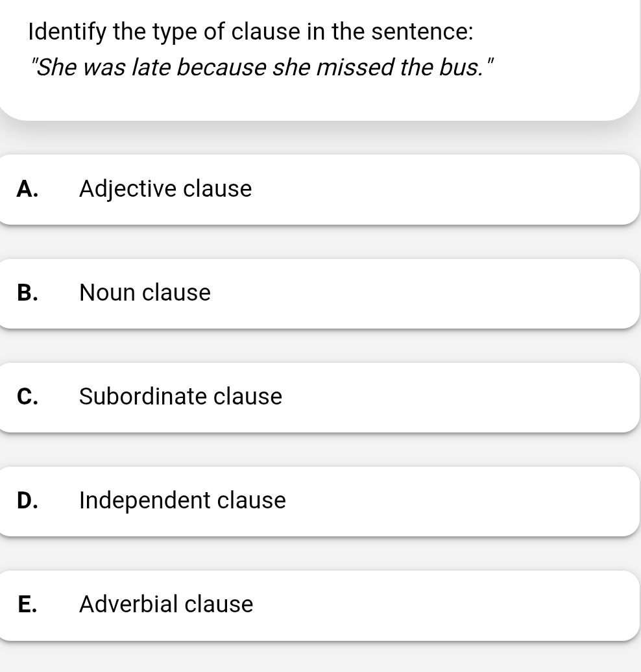Choose Subordinate clause as the correct answer

tap(320, 397)
